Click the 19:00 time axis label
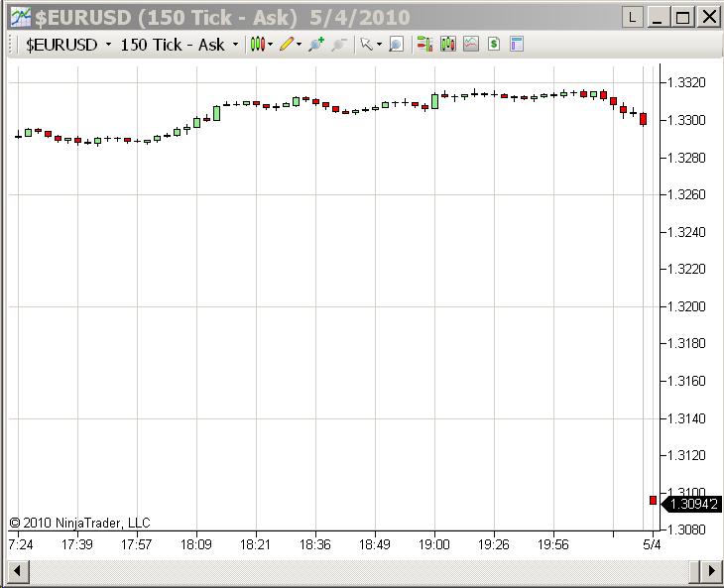Screen dimensions: 724x588 pos(434,544)
